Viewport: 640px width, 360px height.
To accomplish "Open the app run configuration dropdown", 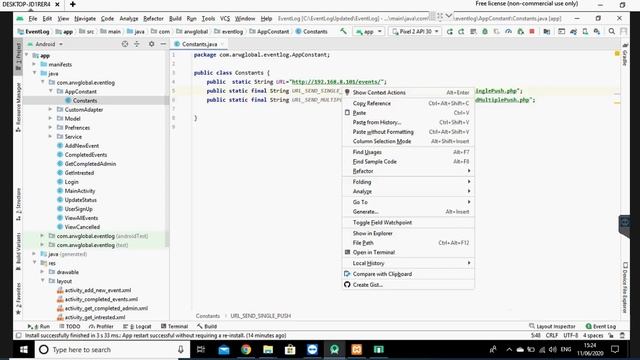I will tap(369, 31).
